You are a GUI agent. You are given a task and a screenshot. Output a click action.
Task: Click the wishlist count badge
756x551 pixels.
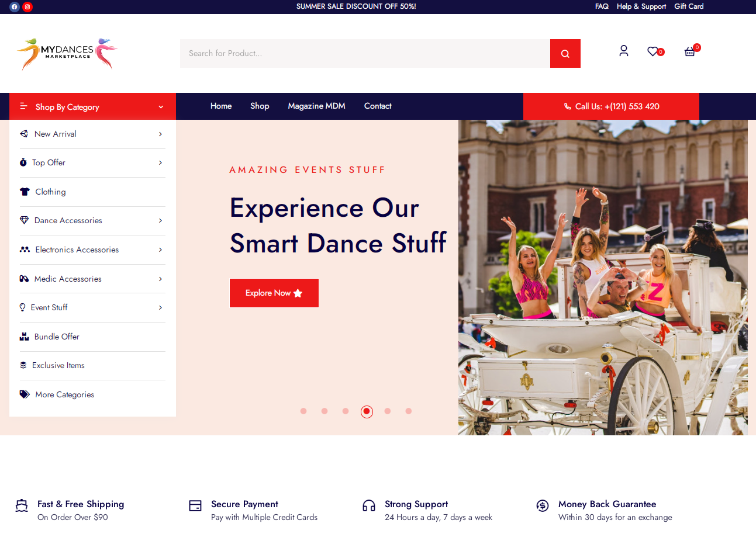pyautogui.click(x=661, y=52)
